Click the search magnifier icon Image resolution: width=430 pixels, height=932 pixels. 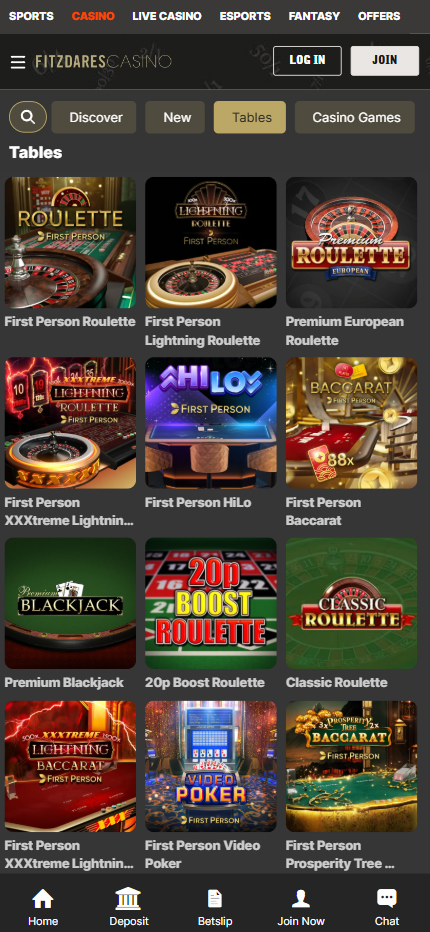coord(27,117)
